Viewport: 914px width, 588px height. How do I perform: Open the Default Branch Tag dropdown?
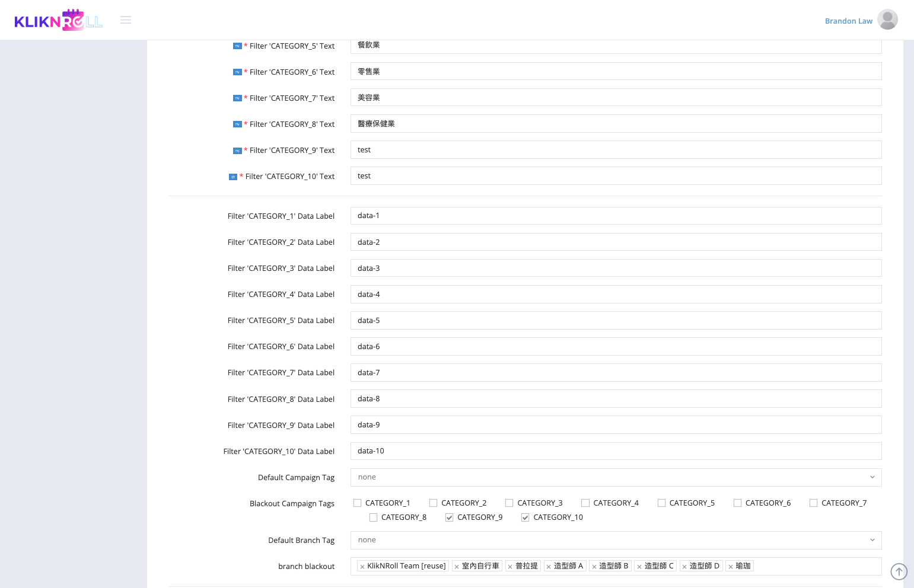tap(616, 540)
